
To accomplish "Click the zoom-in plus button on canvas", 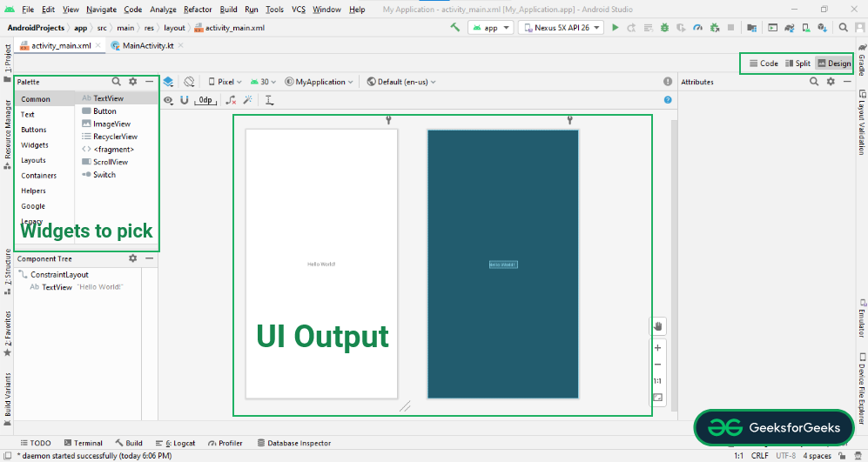I will pyautogui.click(x=657, y=348).
